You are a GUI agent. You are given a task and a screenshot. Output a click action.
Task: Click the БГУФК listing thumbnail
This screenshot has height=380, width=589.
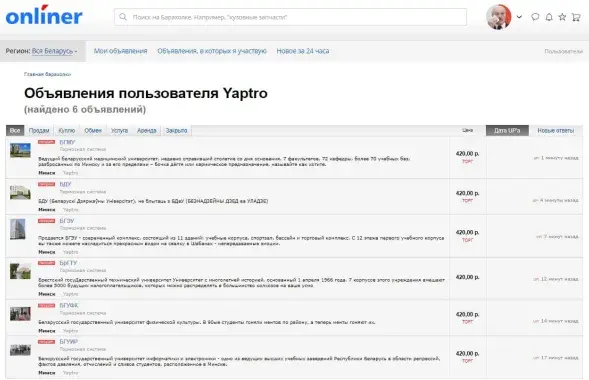pyautogui.click(x=20, y=314)
